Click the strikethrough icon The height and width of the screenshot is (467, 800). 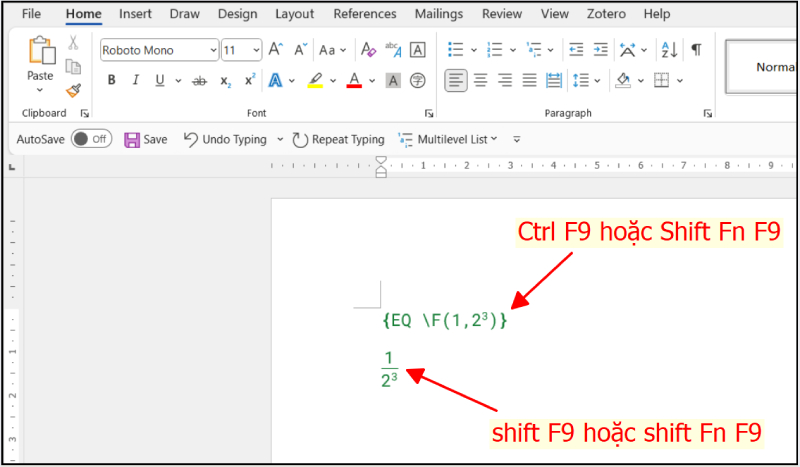198,80
